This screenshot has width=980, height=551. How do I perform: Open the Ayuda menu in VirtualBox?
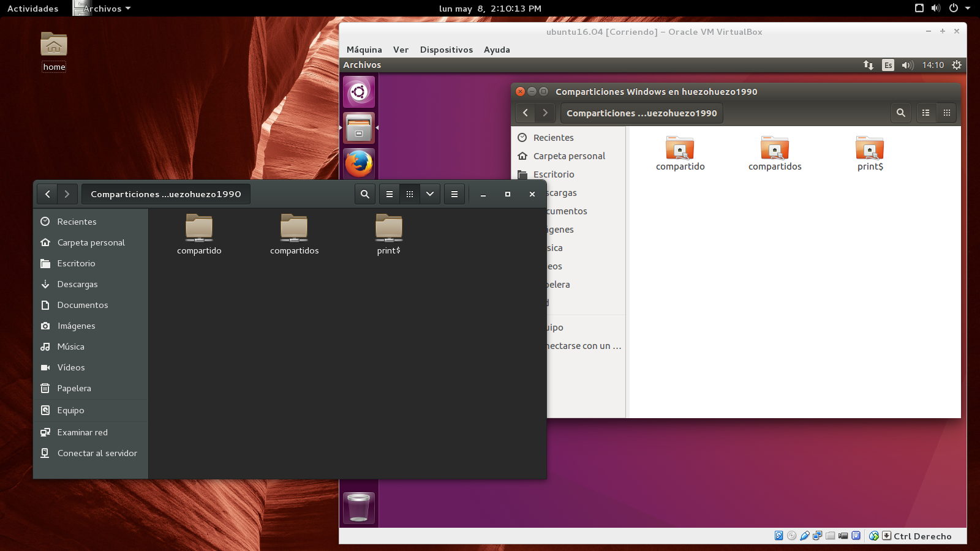point(497,50)
